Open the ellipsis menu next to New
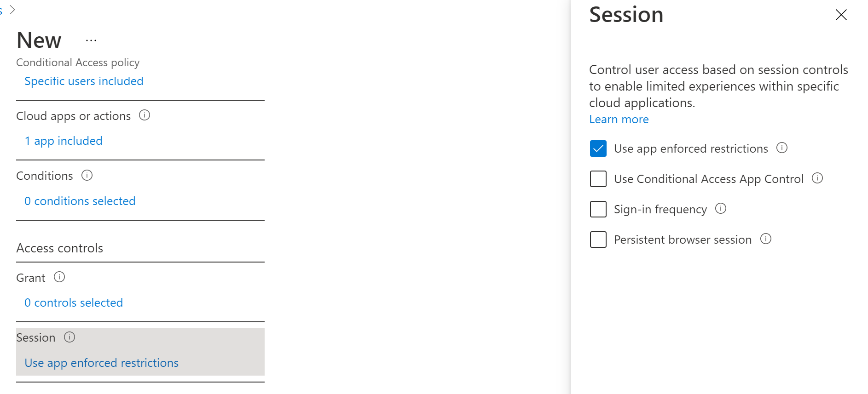868x394 pixels. (x=91, y=40)
